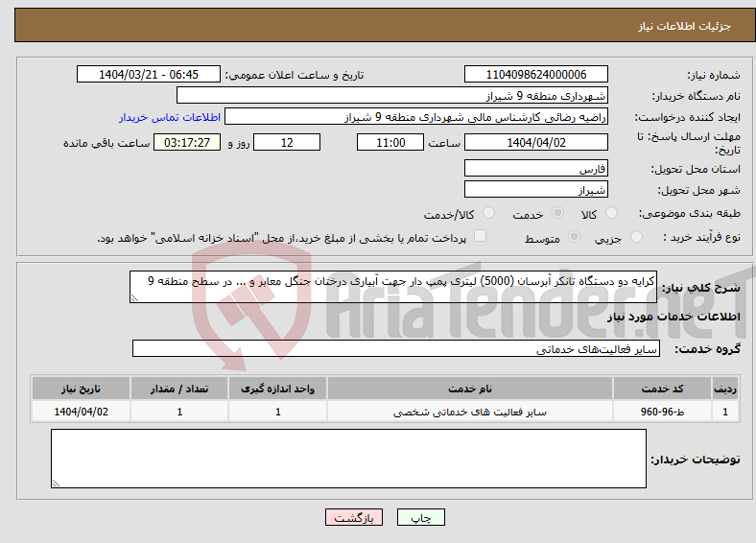Click the resize handle of description textarea
The width and height of the screenshot is (756, 543).
tap(134, 298)
